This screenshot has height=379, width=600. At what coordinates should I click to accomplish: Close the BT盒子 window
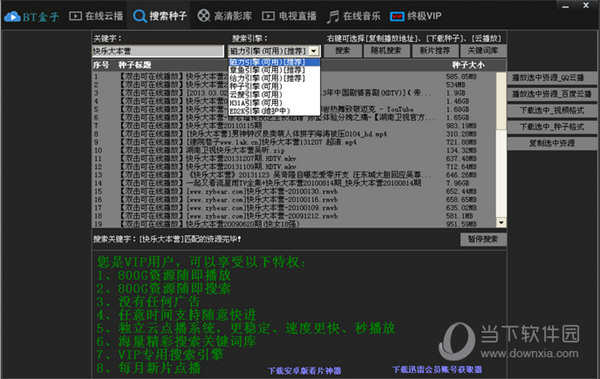[586, 5]
